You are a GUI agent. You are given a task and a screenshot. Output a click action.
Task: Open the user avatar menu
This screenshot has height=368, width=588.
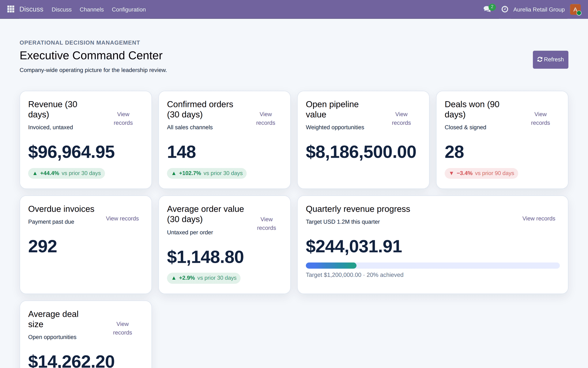point(575,9)
